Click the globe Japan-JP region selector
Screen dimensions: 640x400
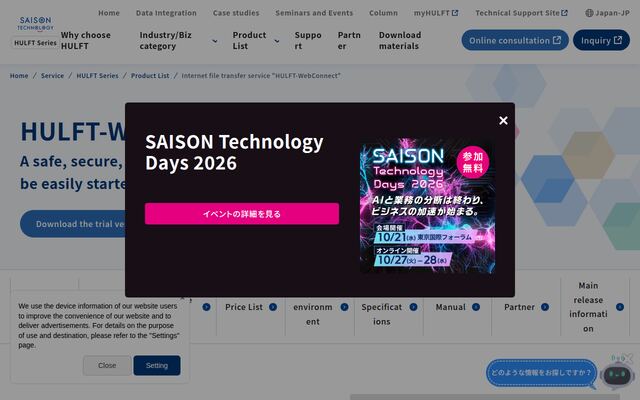607,13
